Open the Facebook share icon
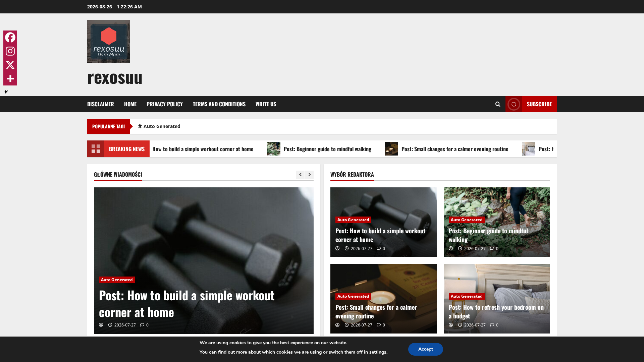The height and width of the screenshot is (362, 644). [x=10, y=37]
